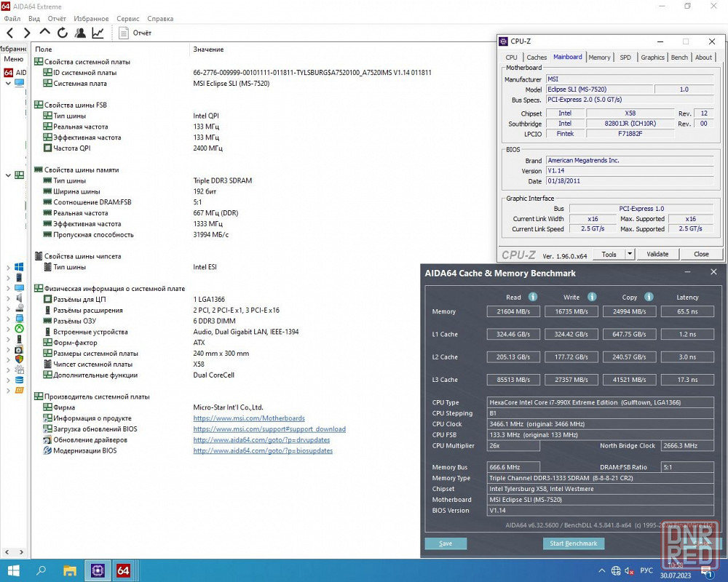Image resolution: width=728 pixels, height=582 pixels.
Task: Open msi.com/Motherboards link
Action: [x=249, y=418]
